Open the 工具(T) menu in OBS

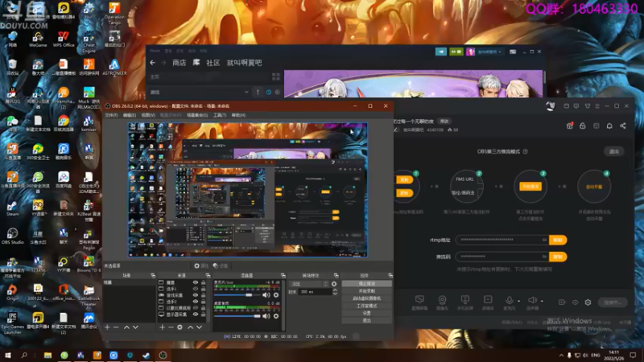click(219, 115)
